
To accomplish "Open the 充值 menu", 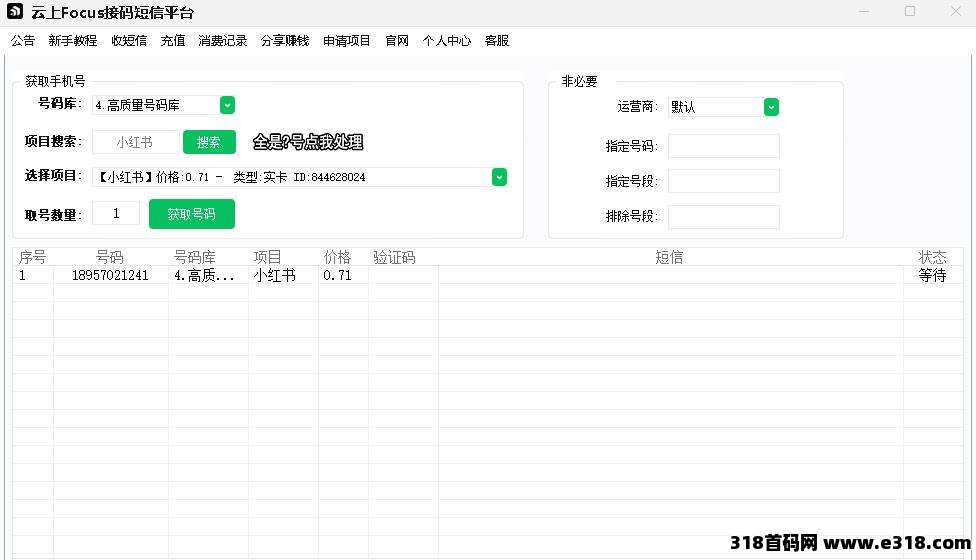I will pos(172,40).
